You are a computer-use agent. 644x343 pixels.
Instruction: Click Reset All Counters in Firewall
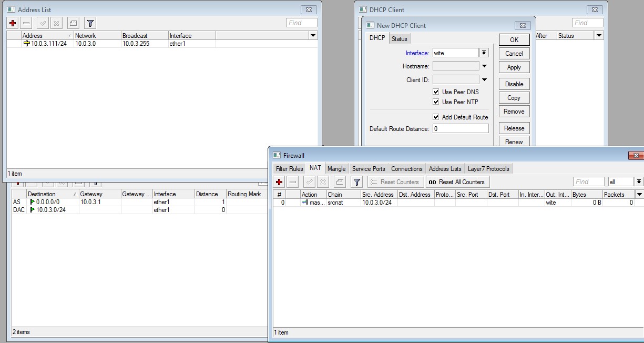point(457,182)
